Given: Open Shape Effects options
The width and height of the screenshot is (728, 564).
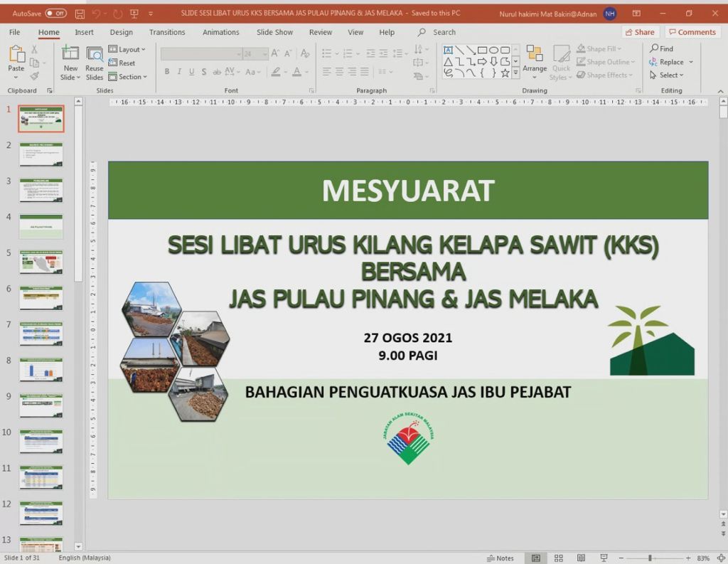Looking at the screenshot, I should 604,75.
